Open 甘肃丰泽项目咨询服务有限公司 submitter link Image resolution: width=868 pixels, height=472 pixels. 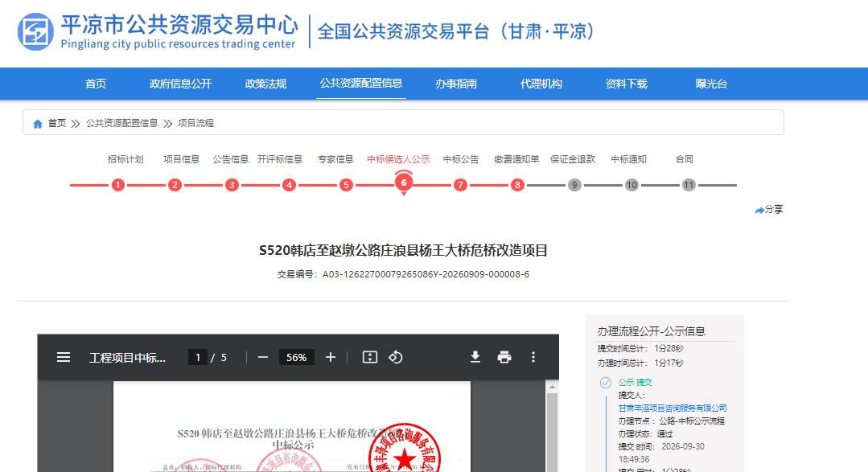[673, 408]
